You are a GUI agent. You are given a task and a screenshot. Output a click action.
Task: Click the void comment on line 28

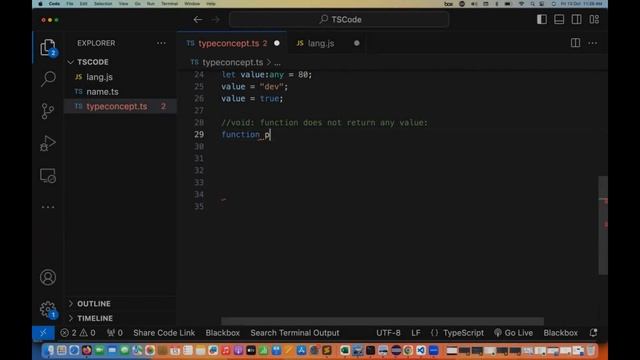[x=324, y=122]
